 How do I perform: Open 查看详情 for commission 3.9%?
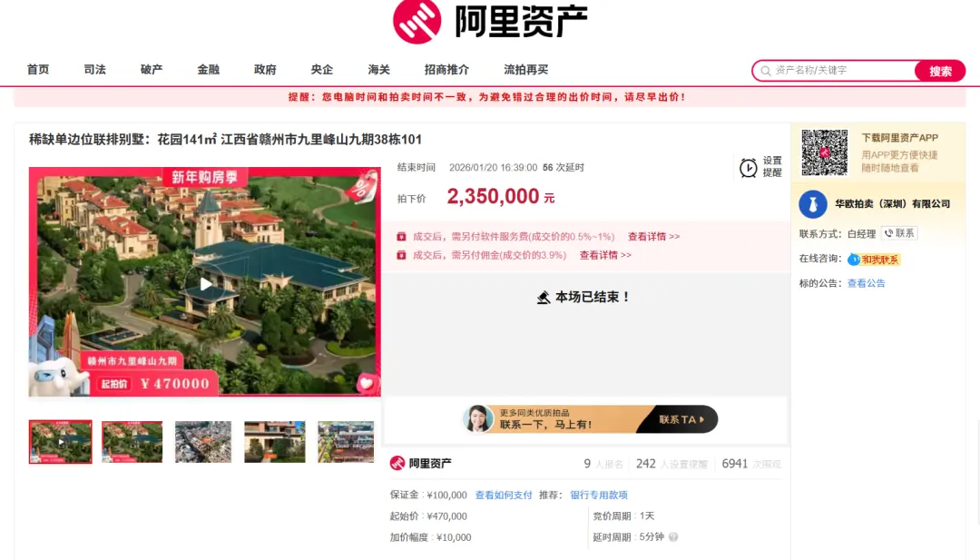click(605, 255)
